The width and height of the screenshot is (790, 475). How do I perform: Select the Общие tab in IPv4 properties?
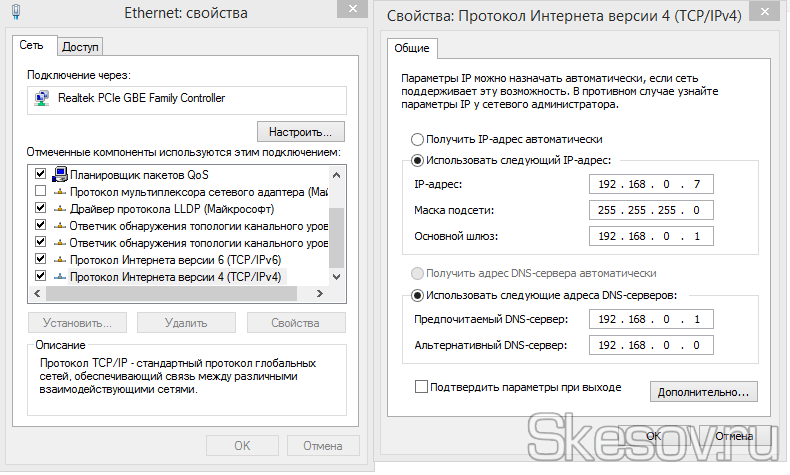click(412, 48)
